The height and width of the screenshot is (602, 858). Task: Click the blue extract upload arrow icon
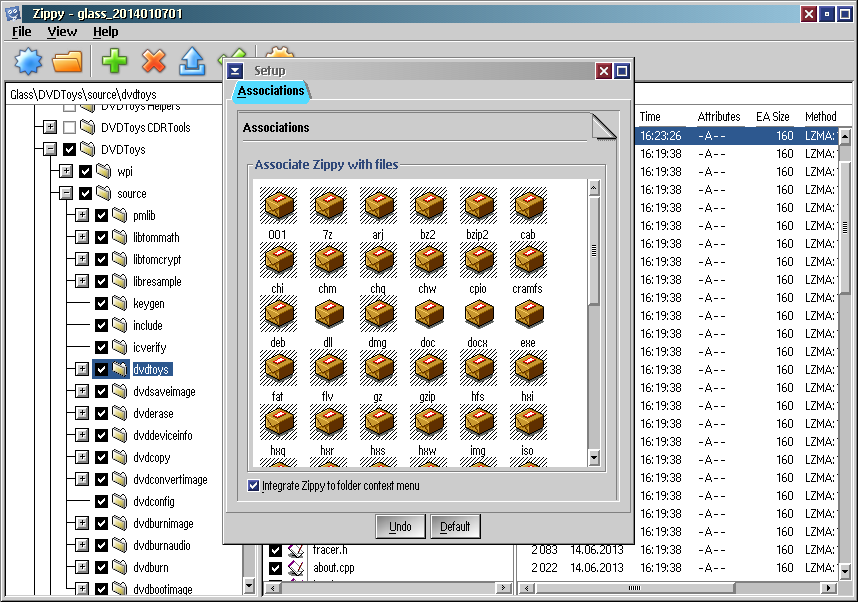click(x=191, y=62)
